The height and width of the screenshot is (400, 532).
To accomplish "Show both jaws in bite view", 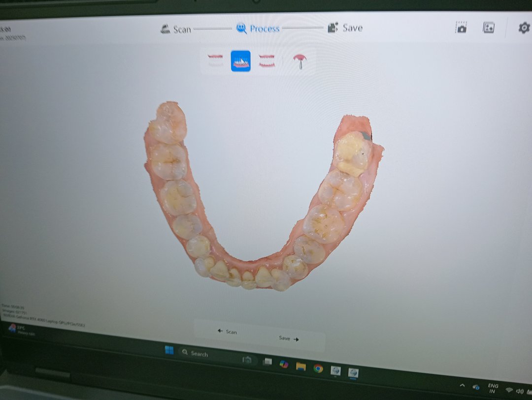I will click(x=267, y=62).
